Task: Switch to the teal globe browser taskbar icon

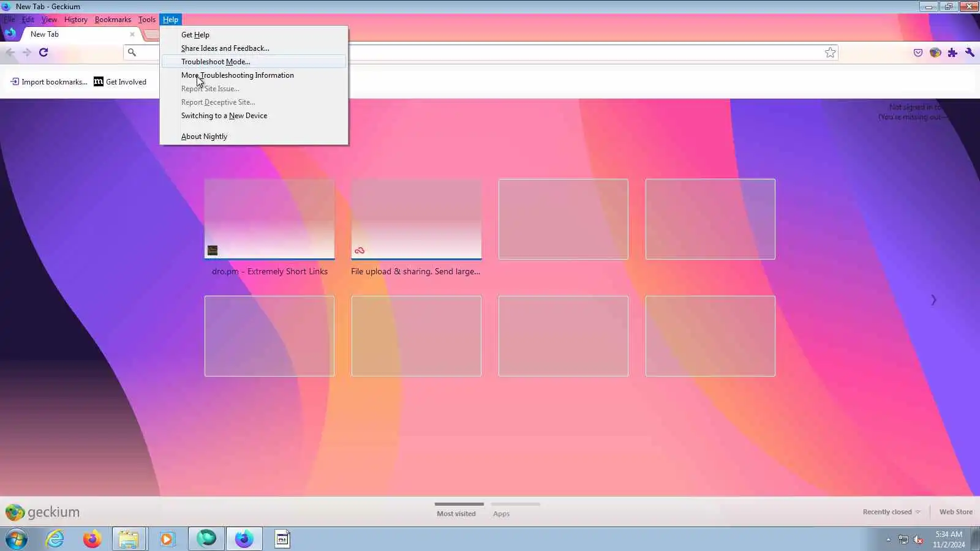Action: click(x=206, y=539)
